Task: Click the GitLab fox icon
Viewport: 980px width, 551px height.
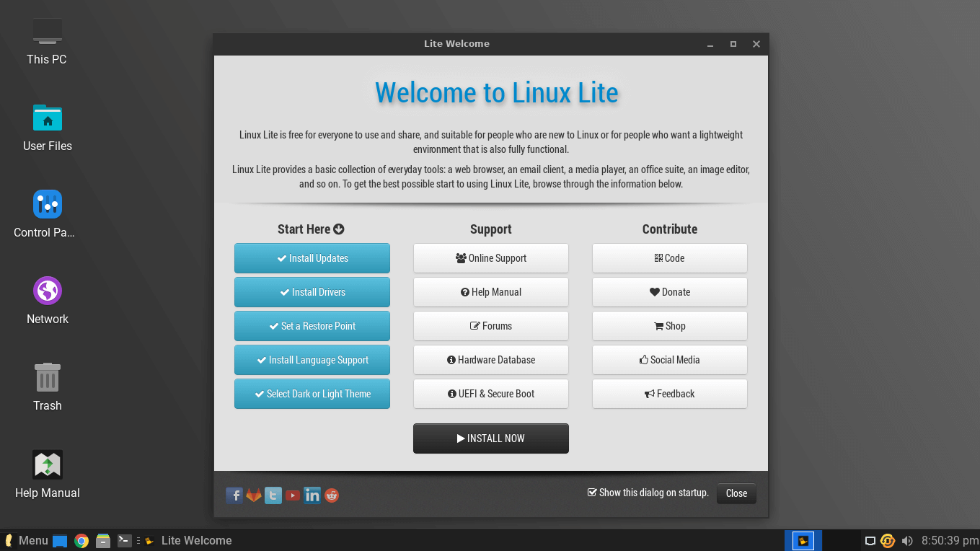Action: click(254, 495)
